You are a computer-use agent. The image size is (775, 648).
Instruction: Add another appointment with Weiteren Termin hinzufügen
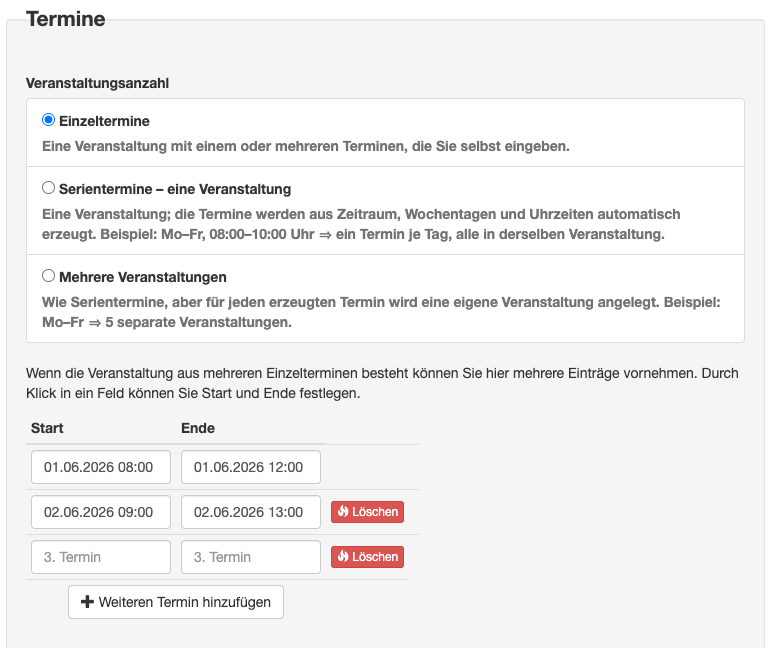pos(176,602)
